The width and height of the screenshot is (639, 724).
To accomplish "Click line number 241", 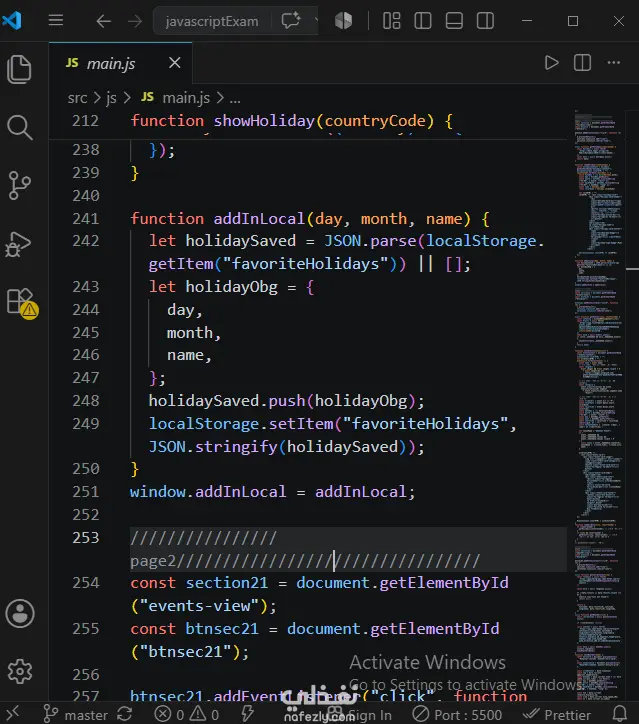I will (x=86, y=218).
